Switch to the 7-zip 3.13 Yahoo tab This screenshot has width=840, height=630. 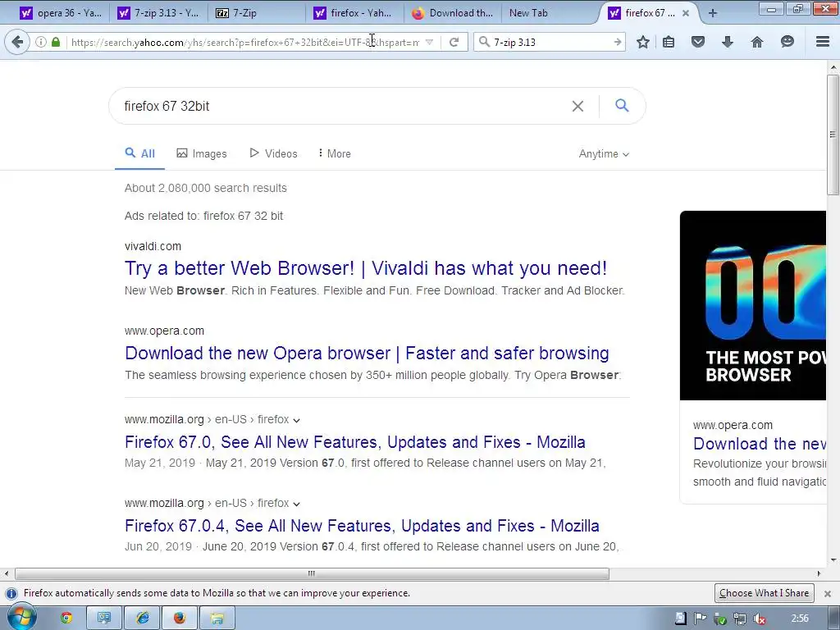click(158, 13)
